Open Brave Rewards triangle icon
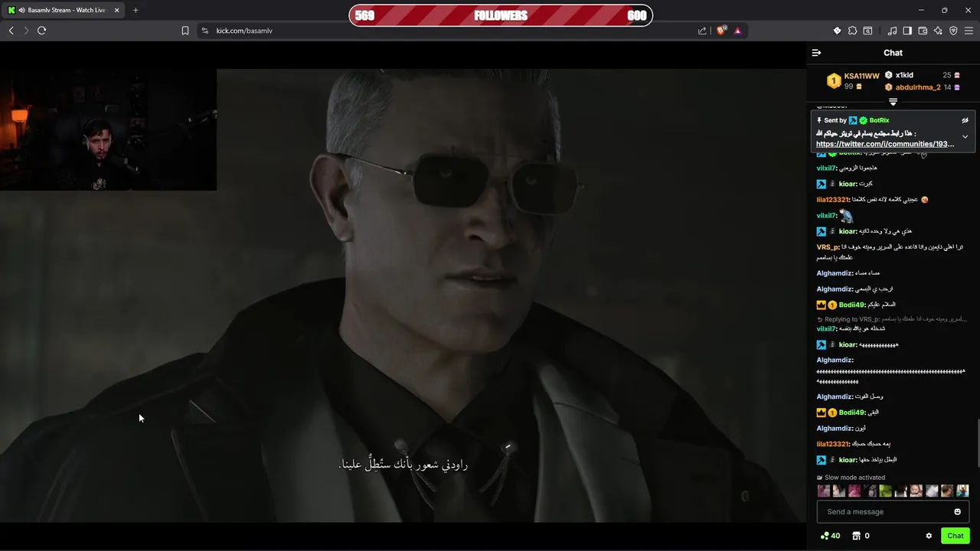Viewport: 980px width, 551px height. [x=737, y=31]
